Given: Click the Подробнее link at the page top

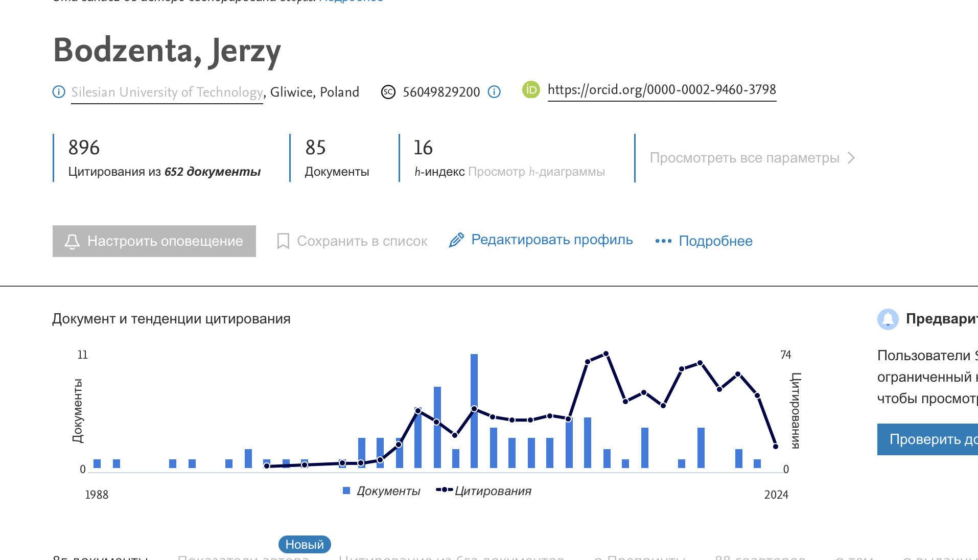Looking at the screenshot, I should coord(352,2).
